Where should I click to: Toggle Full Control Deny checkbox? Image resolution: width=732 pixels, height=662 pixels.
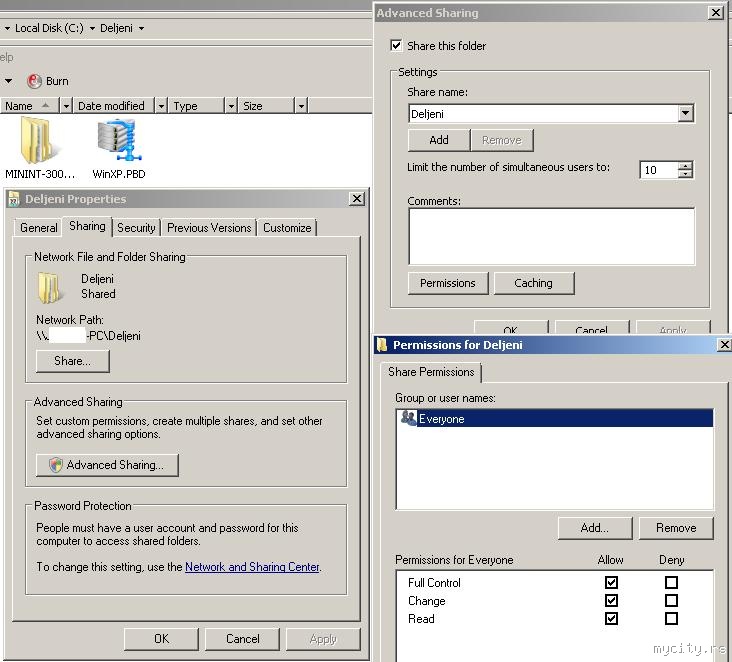pos(671,582)
